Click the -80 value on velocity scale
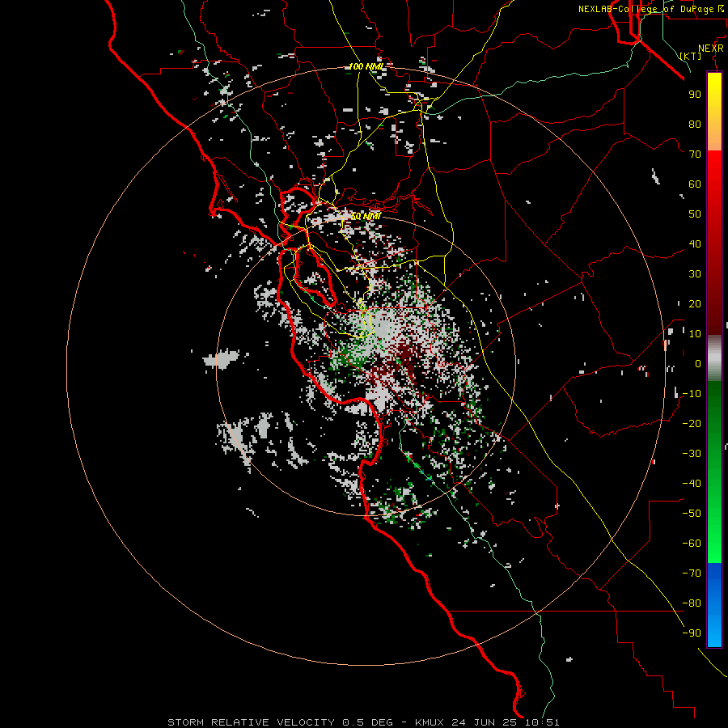 [x=692, y=603]
